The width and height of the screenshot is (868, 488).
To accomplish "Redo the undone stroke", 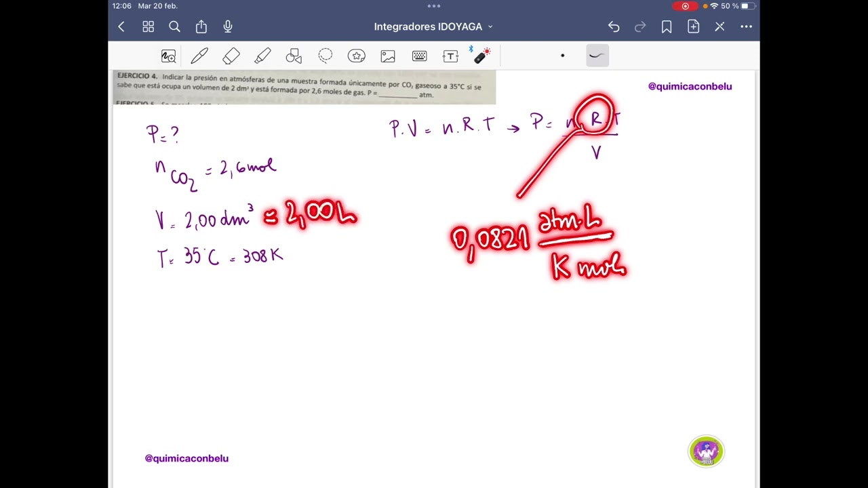I will pyautogui.click(x=640, y=26).
